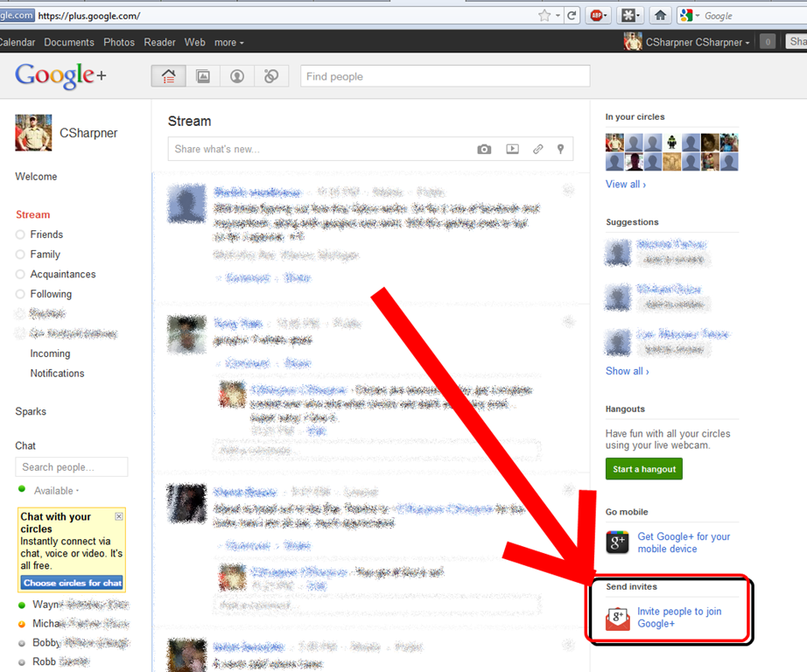
Task: Change the Available chat status dropdown
Action: [56, 491]
